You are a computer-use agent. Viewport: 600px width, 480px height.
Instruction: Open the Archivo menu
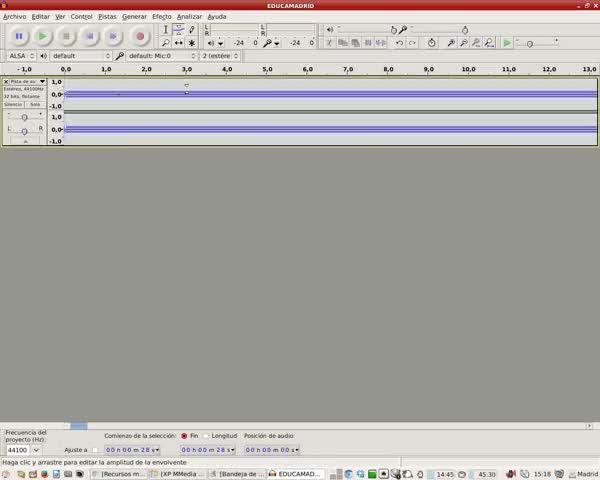[15, 17]
